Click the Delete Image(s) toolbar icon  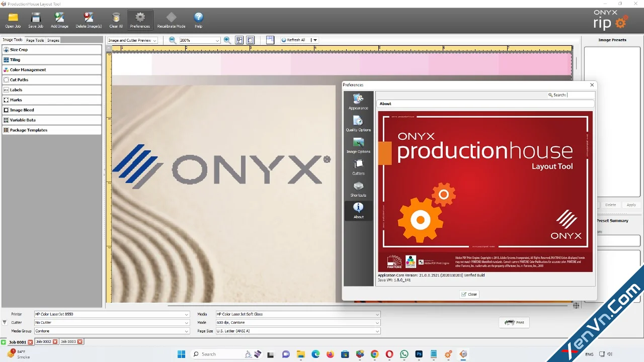[x=89, y=20]
